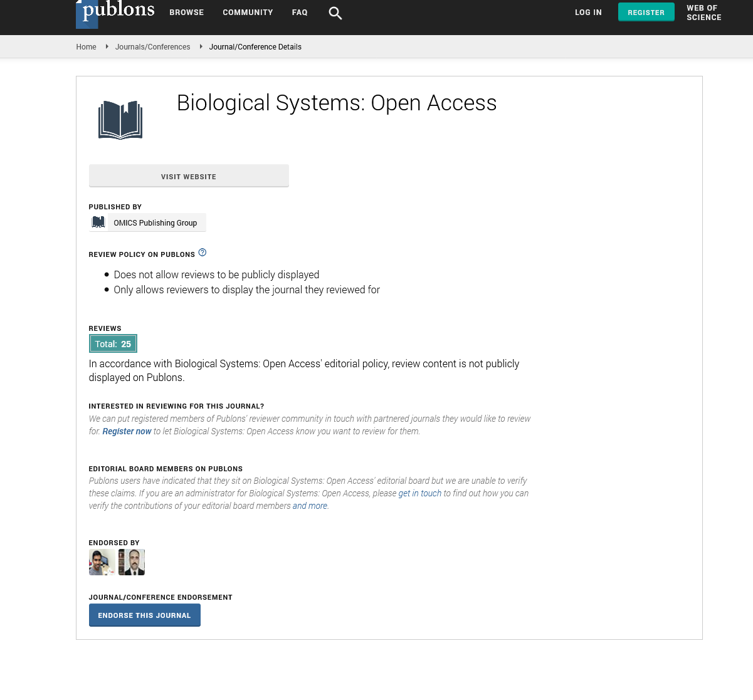Click the Total: 25 reviews badge

pyautogui.click(x=113, y=344)
